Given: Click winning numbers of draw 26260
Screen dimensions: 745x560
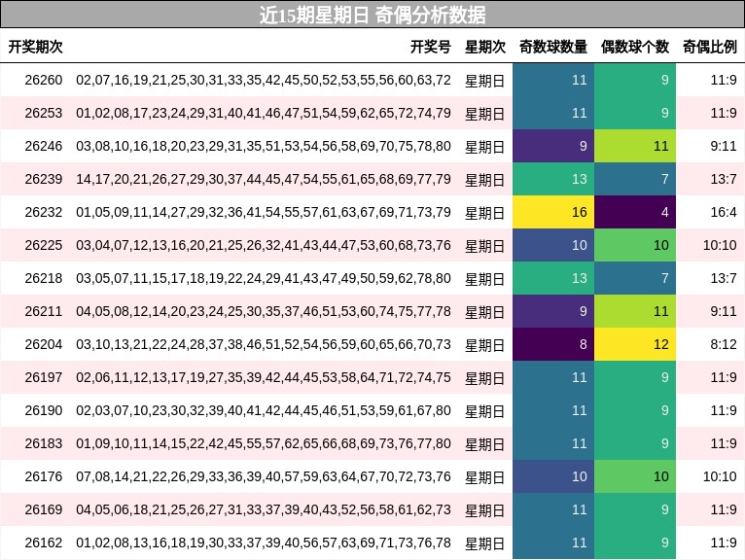Looking at the screenshot, I should click(264, 80).
